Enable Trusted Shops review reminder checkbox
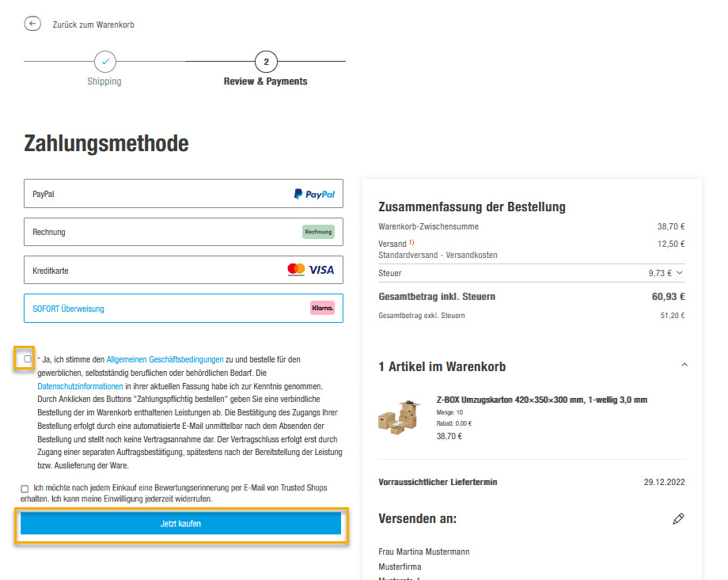Image resolution: width=728 pixels, height=580 pixels. tap(25, 488)
